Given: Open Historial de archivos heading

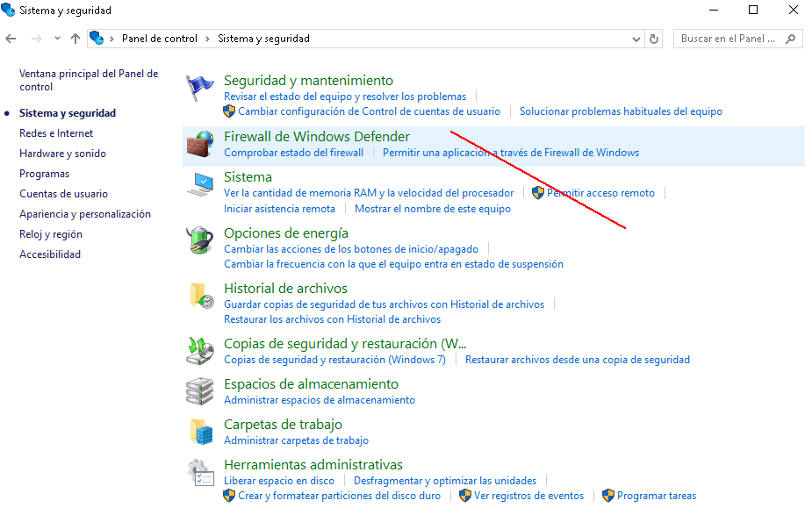Looking at the screenshot, I should click(x=285, y=289).
